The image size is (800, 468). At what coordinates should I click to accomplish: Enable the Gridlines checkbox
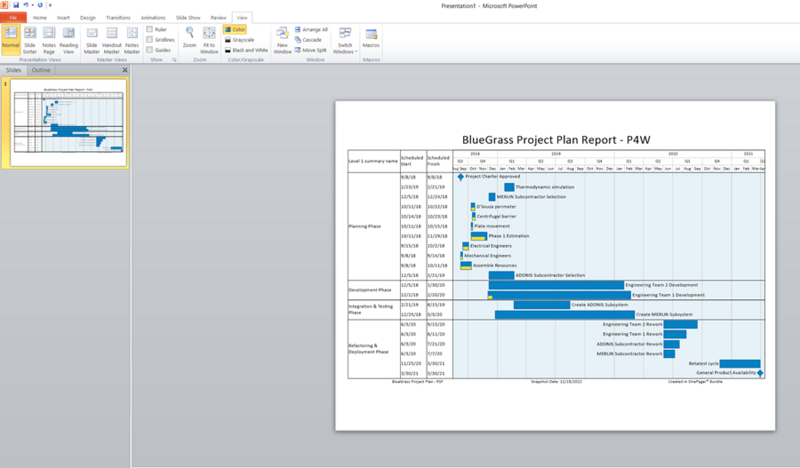click(x=149, y=40)
